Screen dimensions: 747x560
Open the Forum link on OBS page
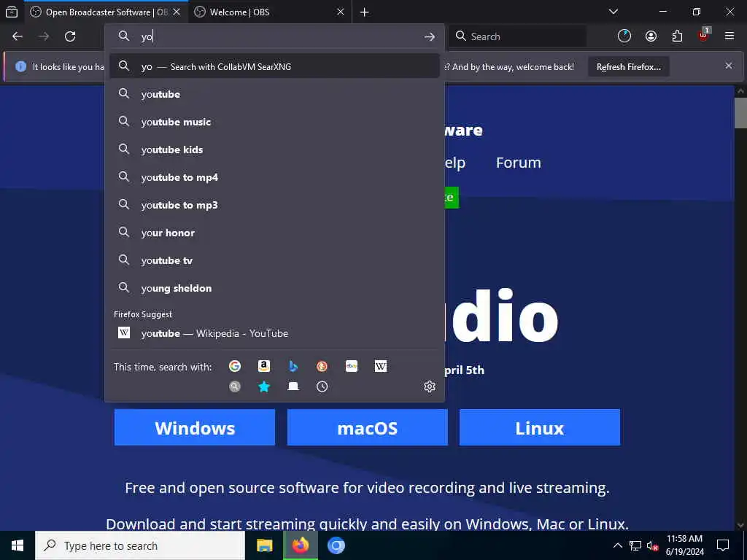[519, 163]
